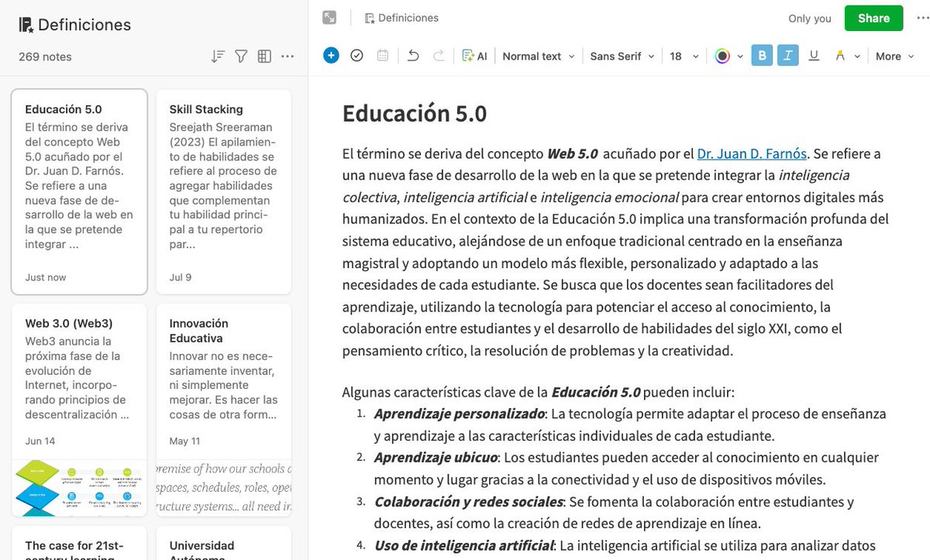
Task: Expand the font color dropdown arrow
Action: [740, 57]
